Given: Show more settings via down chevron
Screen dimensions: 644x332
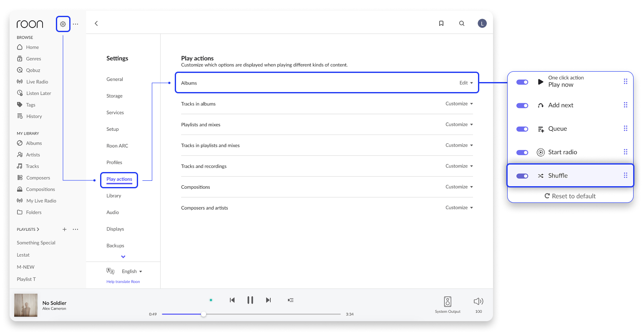Looking at the screenshot, I should coord(123,257).
